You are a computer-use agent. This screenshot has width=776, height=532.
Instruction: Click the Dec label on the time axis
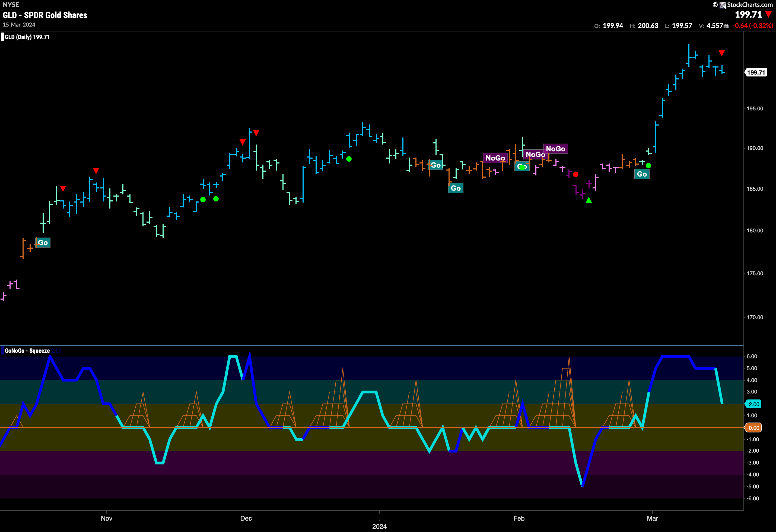point(246,518)
